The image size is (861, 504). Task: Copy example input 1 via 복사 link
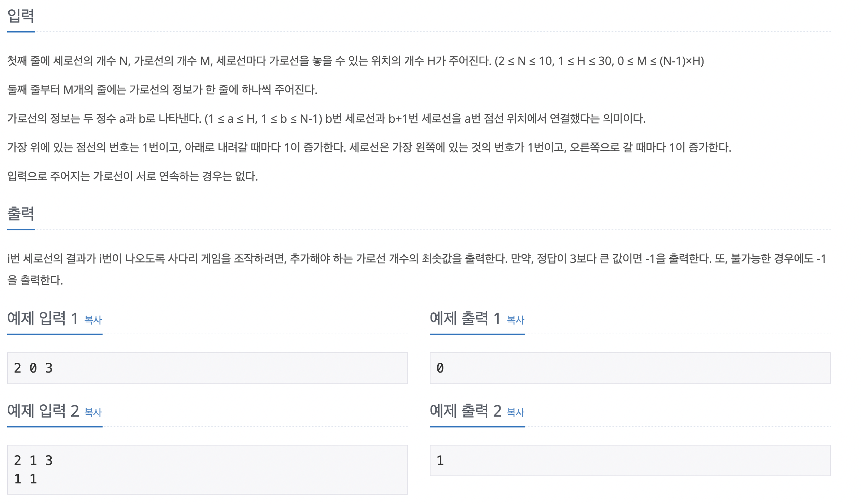tap(93, 320)
